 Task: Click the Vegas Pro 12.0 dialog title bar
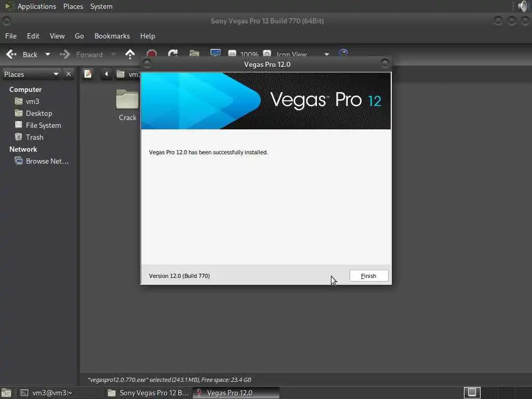coord(267,64)
